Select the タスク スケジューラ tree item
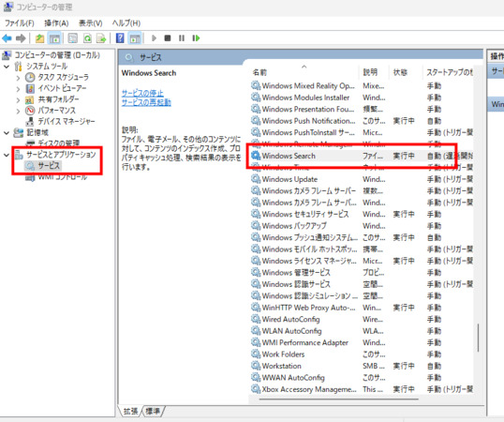 (64, 77)
